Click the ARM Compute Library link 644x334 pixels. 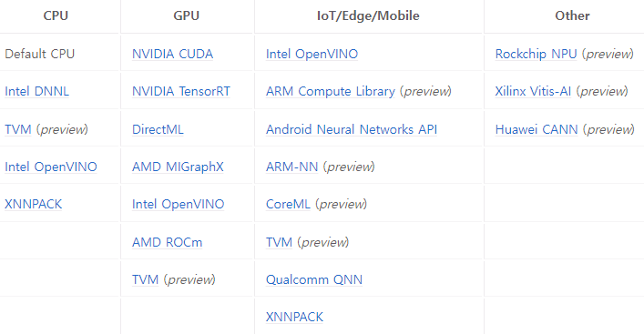(331, 91)
